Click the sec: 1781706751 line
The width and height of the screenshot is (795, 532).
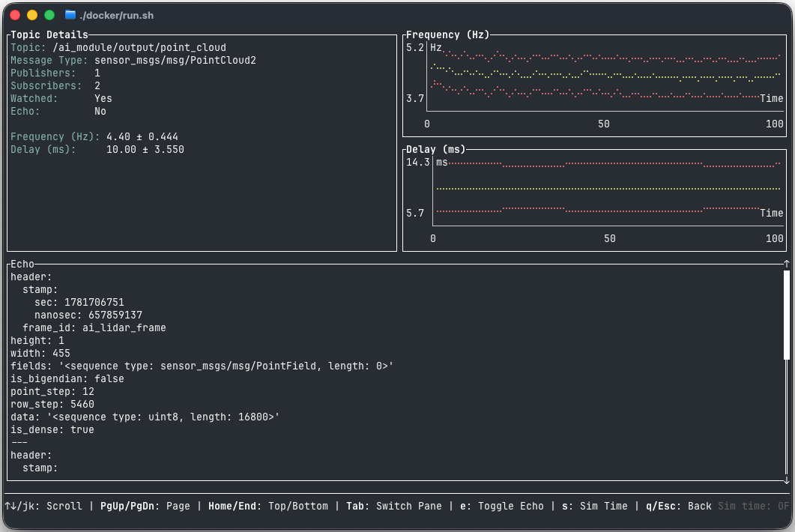click(x=79, y=302)
